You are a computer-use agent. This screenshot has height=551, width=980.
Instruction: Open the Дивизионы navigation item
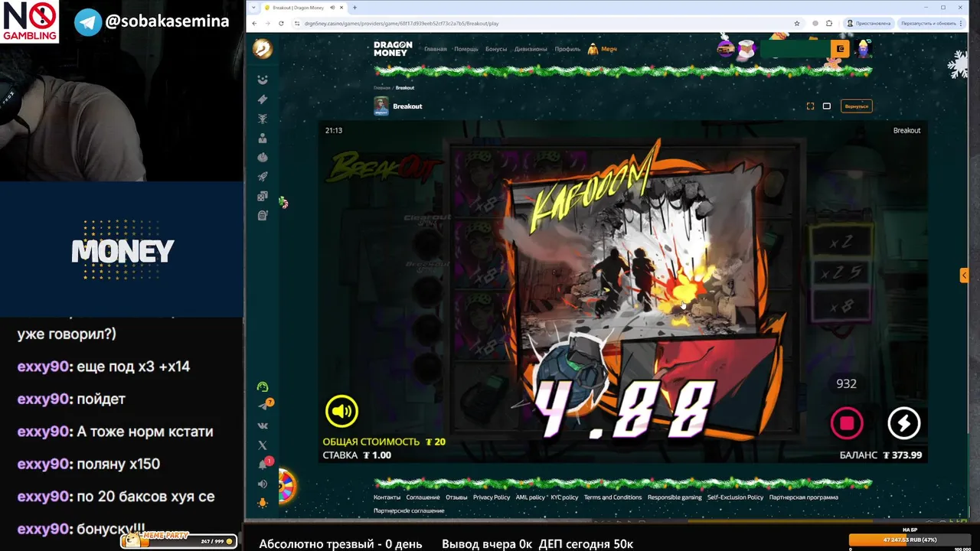click(x=531, y=49)
